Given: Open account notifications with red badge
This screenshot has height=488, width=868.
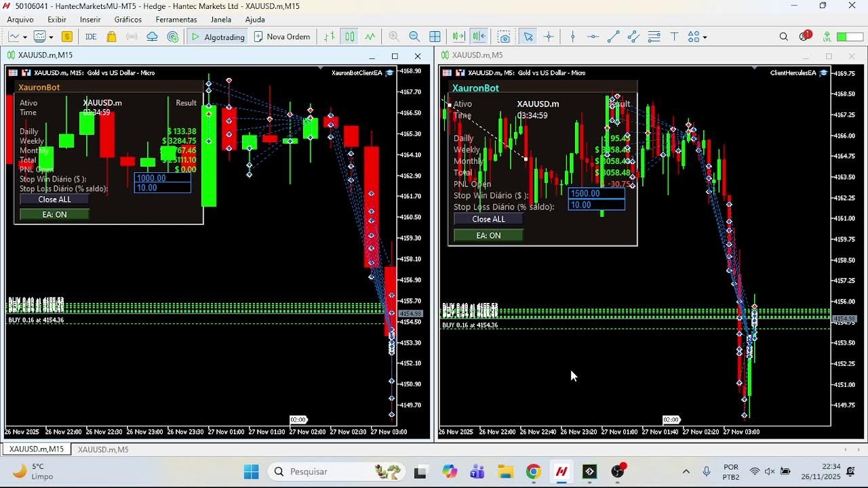Looking at the screenshot, I should pyautogui.click(x=805, y=36).
